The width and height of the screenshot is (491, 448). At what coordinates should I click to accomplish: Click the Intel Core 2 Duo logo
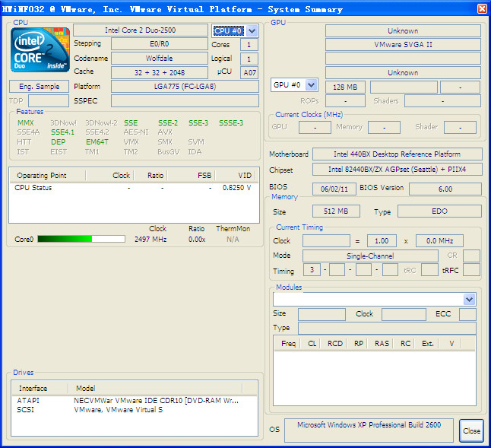click(40, 49)
